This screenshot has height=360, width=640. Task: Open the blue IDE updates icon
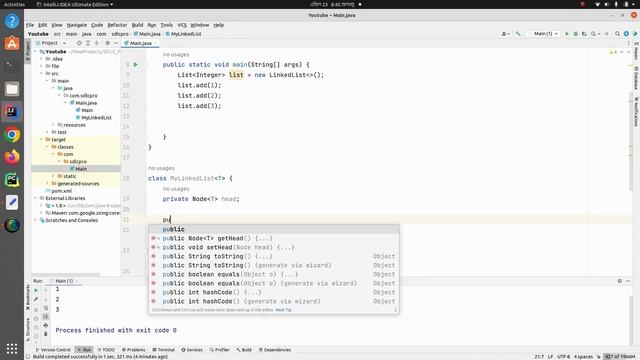point(626,34)
